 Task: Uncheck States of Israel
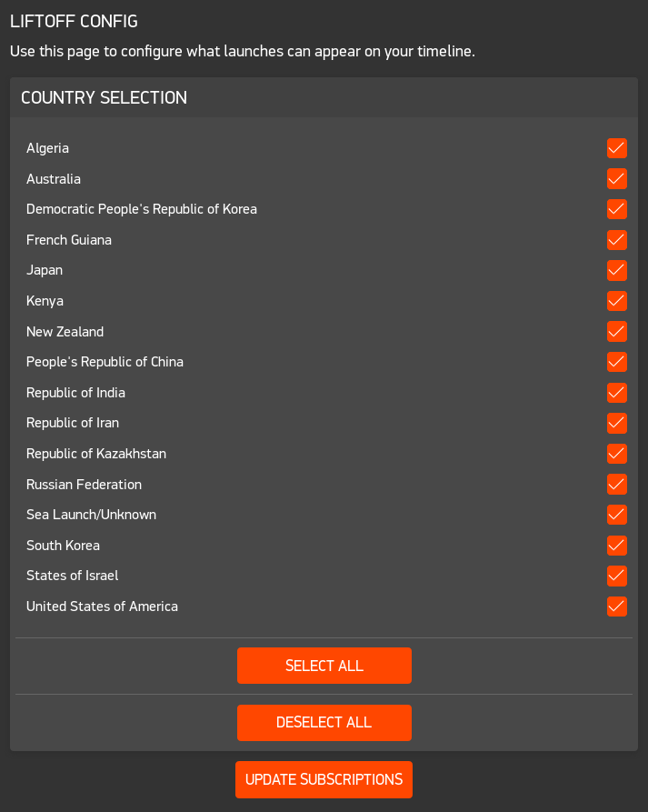pos(616,576)
